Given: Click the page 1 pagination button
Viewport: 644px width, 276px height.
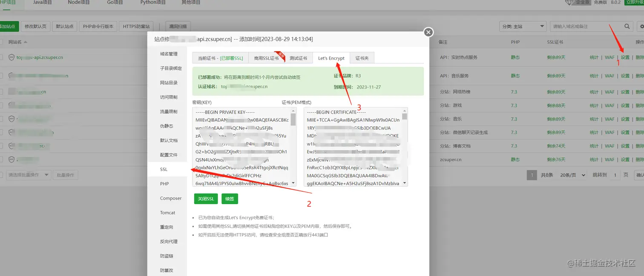Looking at the screenshot, I should (532, 175).
